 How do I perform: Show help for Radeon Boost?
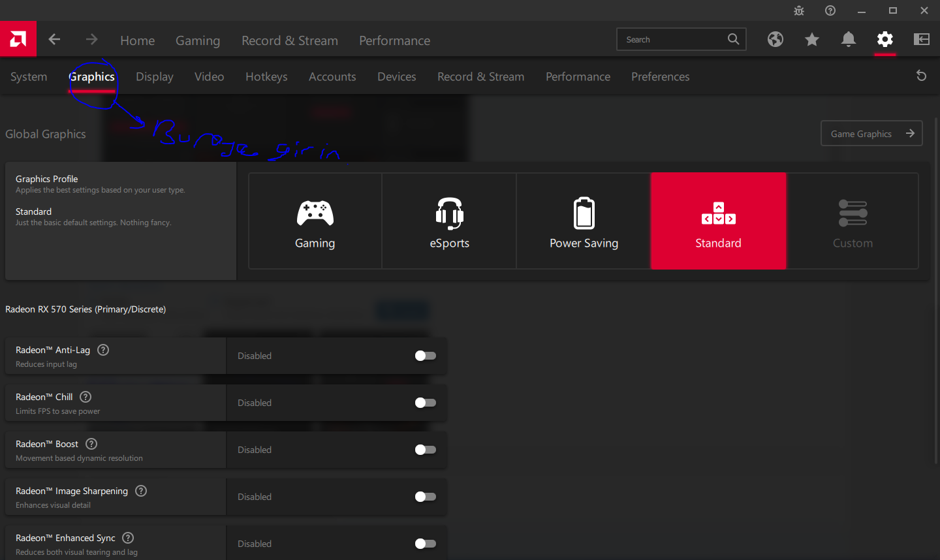pyautogui.click(x=91, y=444)
